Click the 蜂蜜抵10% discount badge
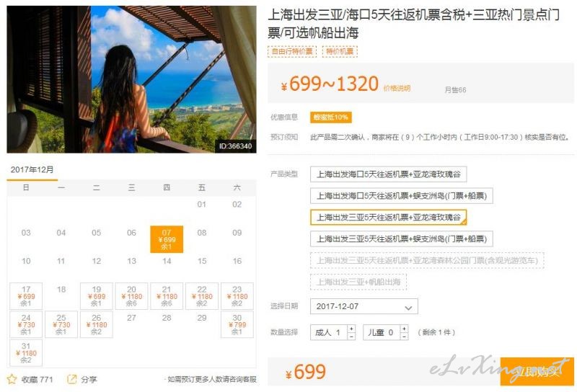The image size is (577, 392). (331, 117)
